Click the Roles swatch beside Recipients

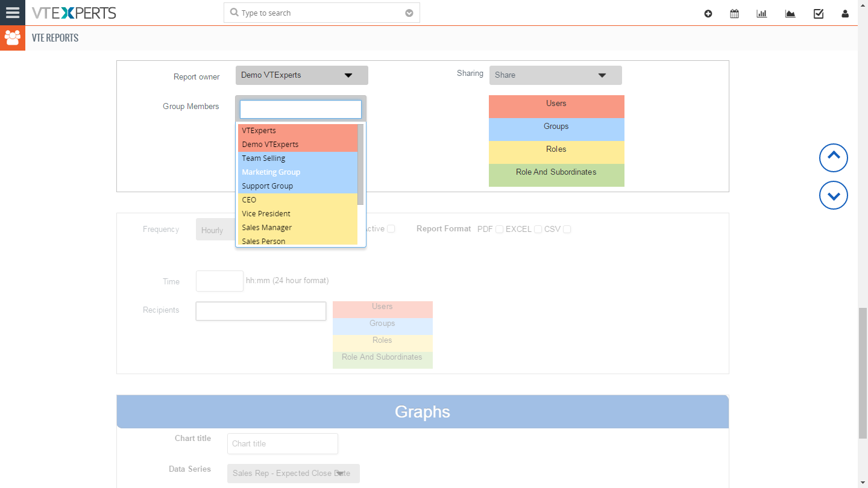pyautogui.click(x=383, y=343)
